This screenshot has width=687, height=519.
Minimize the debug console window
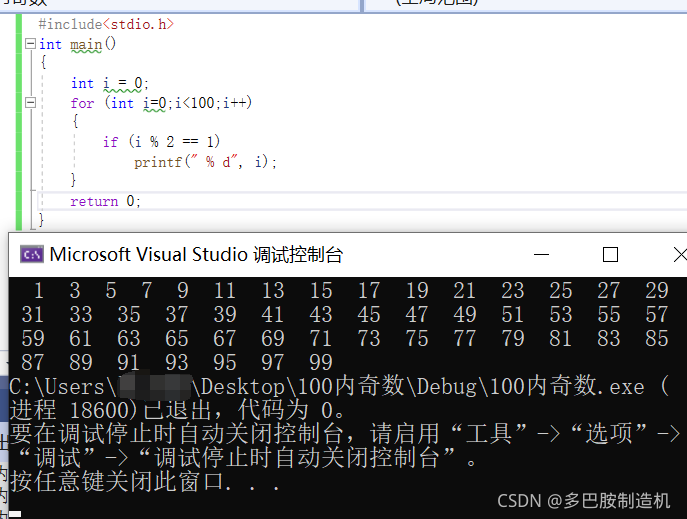pos(541,254)
